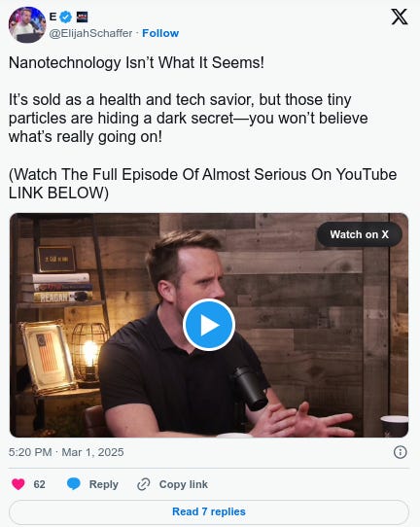Click the 62 likes count

coord(39,484)
